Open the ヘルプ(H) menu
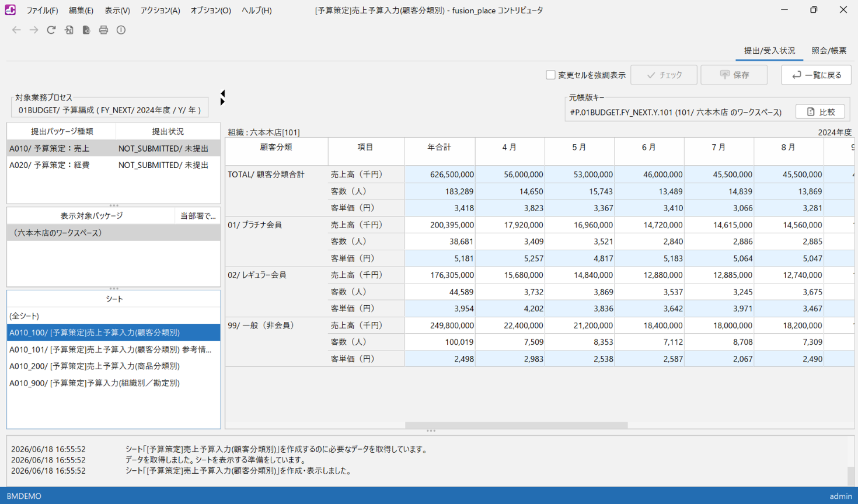The height and width of the screenshot is (504, 858). (257, 10)
